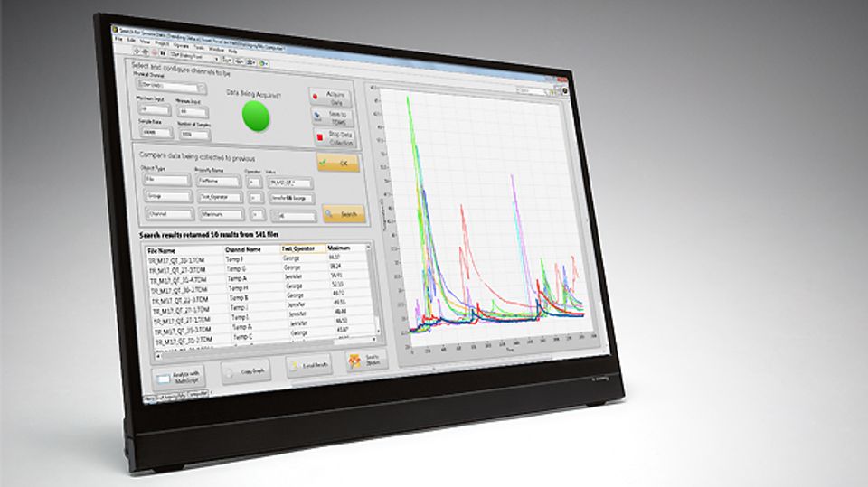This screenshot has width=868, height=487.
Task: Open the operator selector in the File row
Action: point(253,183)
